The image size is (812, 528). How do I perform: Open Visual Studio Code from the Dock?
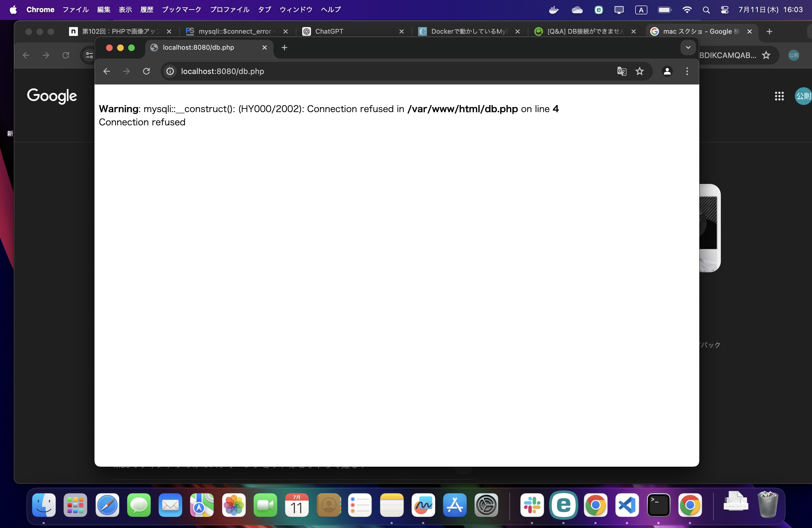(x=627, y=505)
